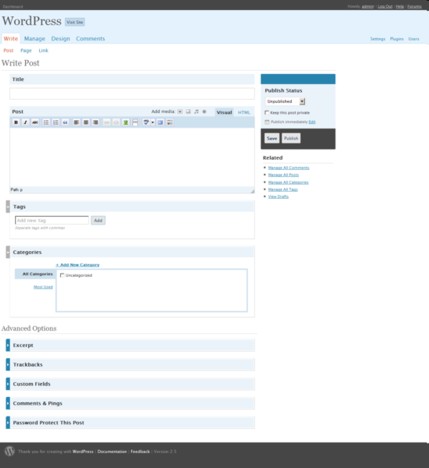Open Manage All Categories link

[288, 182]
